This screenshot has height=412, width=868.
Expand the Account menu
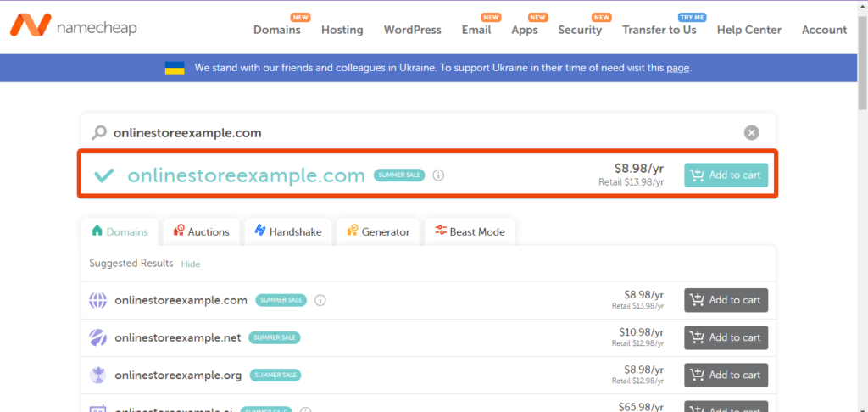tap(824, 30)
